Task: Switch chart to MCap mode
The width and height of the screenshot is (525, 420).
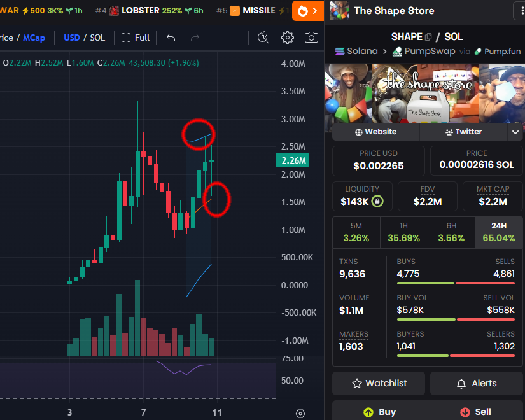Action: (34, 38)
